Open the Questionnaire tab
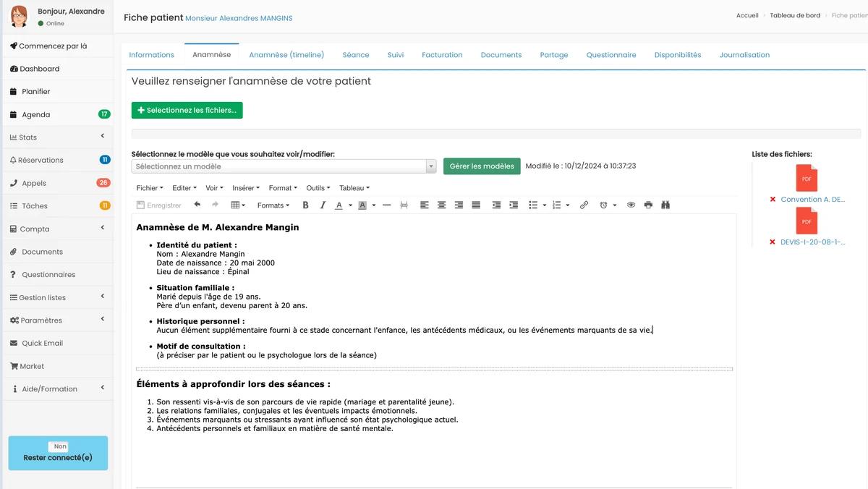 click(611, 55)
